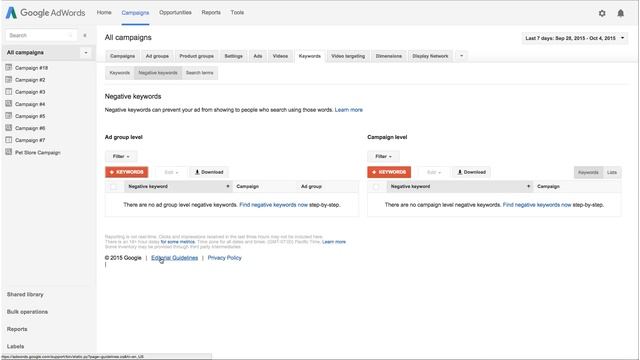Select Campaign #6 in the sidebar
The height and width of the screenshot is (360, 640).
30,128
